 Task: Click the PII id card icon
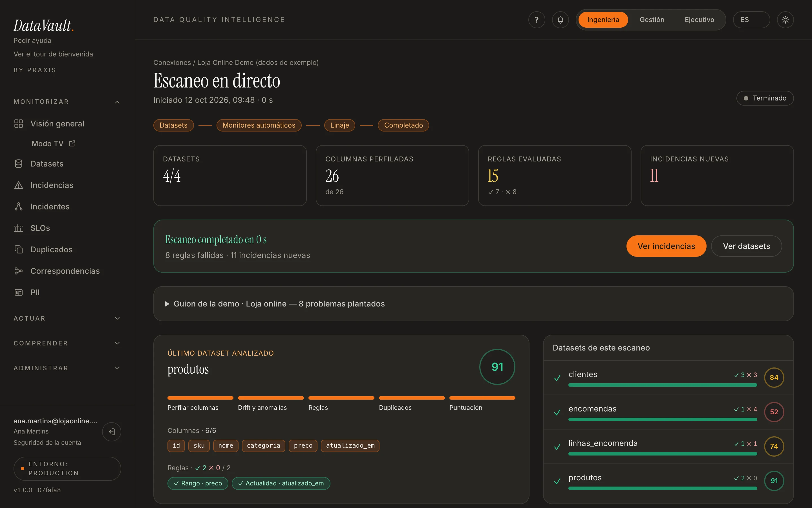tap(18, 292)
